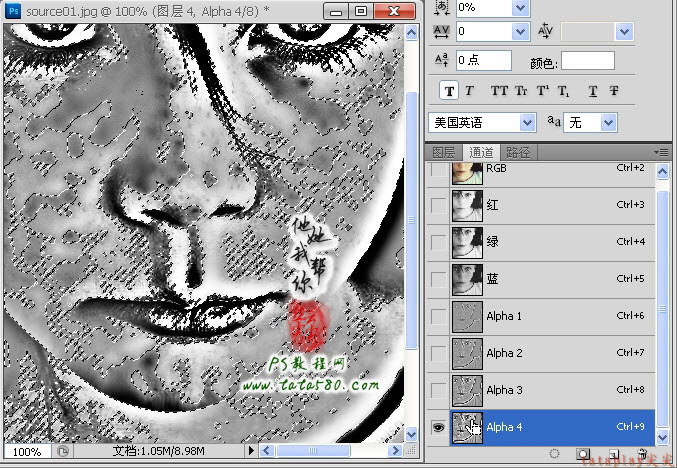Save selection as channel icon
This screenshot has width=677, height=468.
tap(582, 453)
